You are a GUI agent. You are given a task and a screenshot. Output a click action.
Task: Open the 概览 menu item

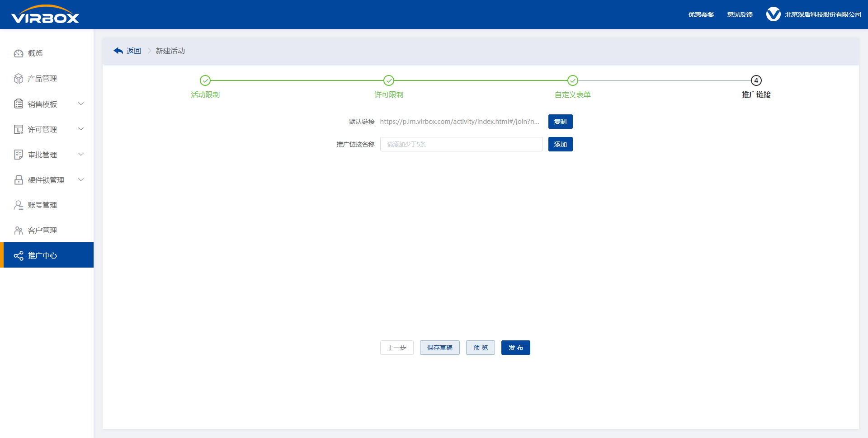(x=47, y=53)
